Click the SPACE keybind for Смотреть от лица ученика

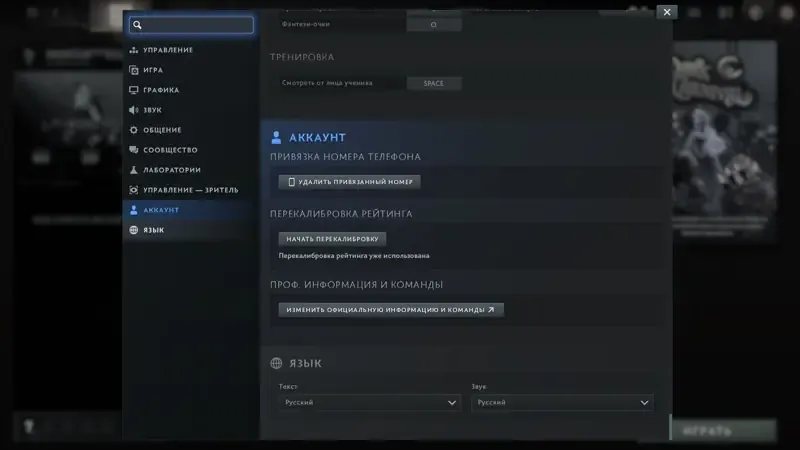point(434,83)
